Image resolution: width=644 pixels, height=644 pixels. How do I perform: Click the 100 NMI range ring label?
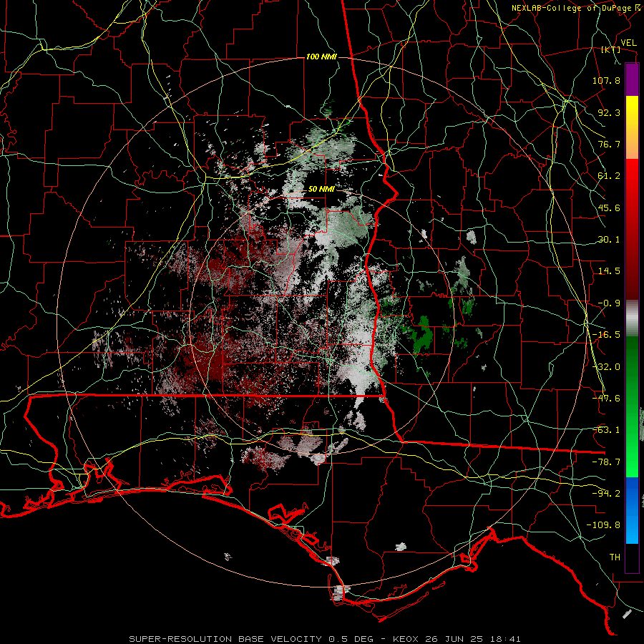[x=321, y=57]
